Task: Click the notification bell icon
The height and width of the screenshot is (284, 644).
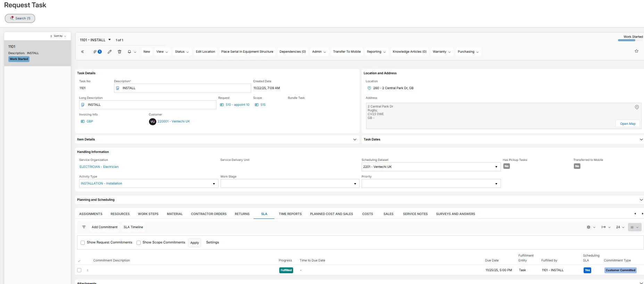Action: point(129,52)
